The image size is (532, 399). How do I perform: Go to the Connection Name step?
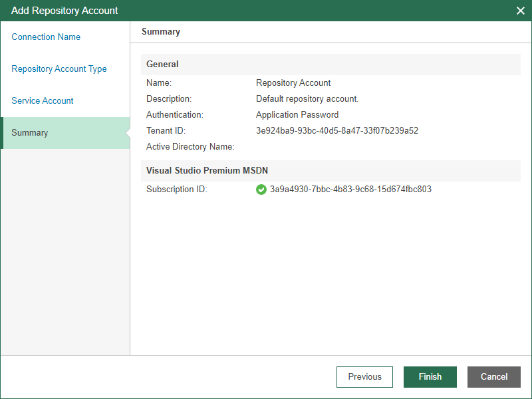click(46, 37)
